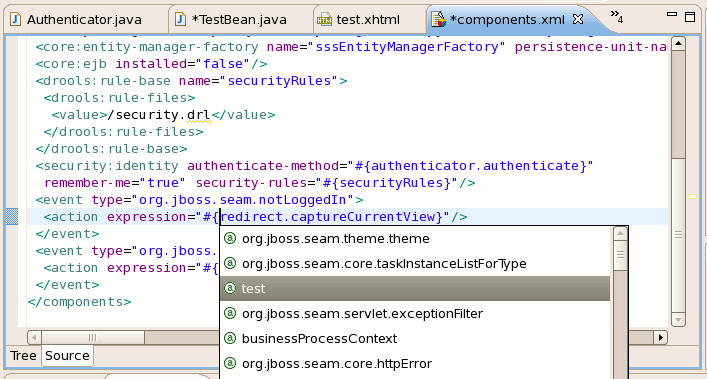Click the suggestion list scrollbar thumb
Viewport: 707px width, 379px height.
[620, 255]
